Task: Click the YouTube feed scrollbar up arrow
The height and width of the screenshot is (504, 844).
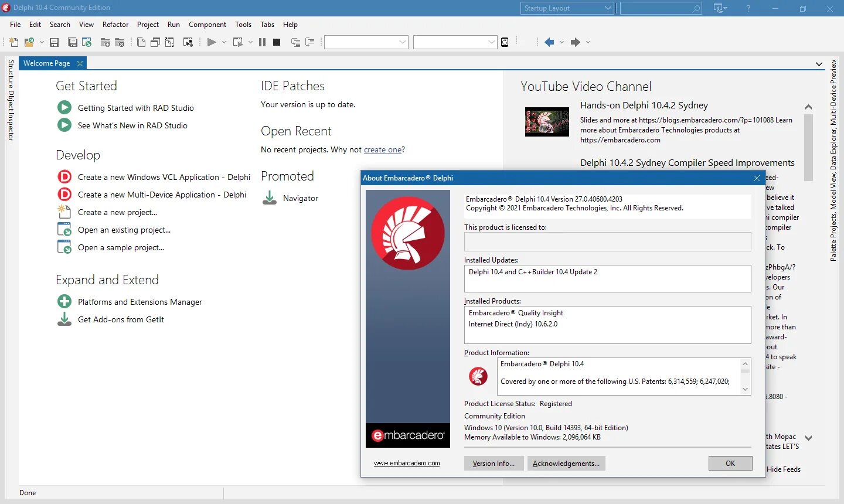Action: [808, 107]
